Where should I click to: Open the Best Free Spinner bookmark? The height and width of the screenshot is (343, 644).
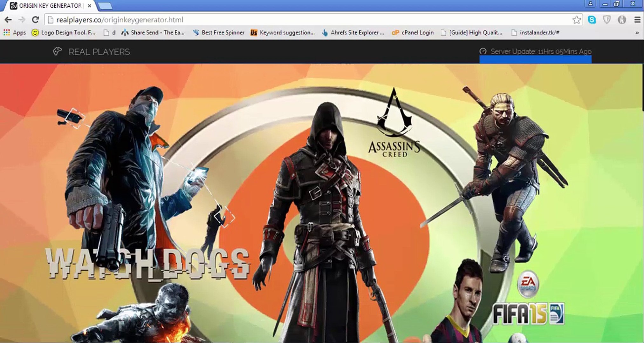click(x=219, y=32)
